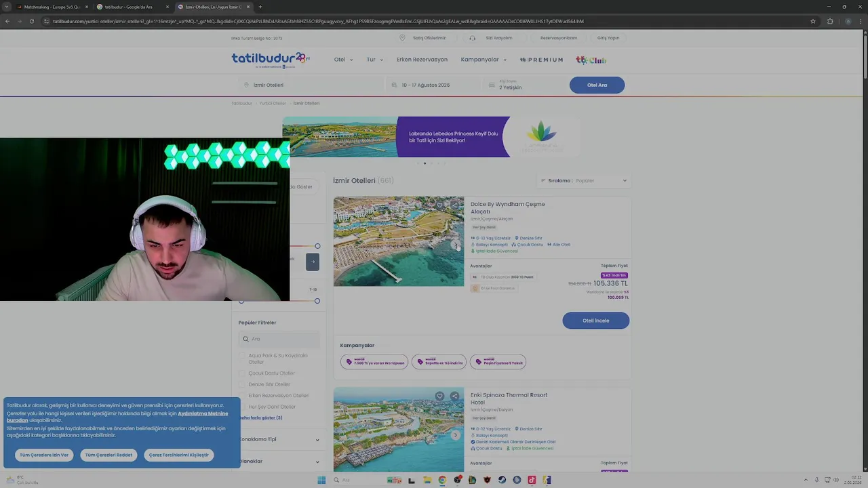Viewport: 868px width, 488px height.
Task: Open the Premium logo link
Action: point(541,60)
